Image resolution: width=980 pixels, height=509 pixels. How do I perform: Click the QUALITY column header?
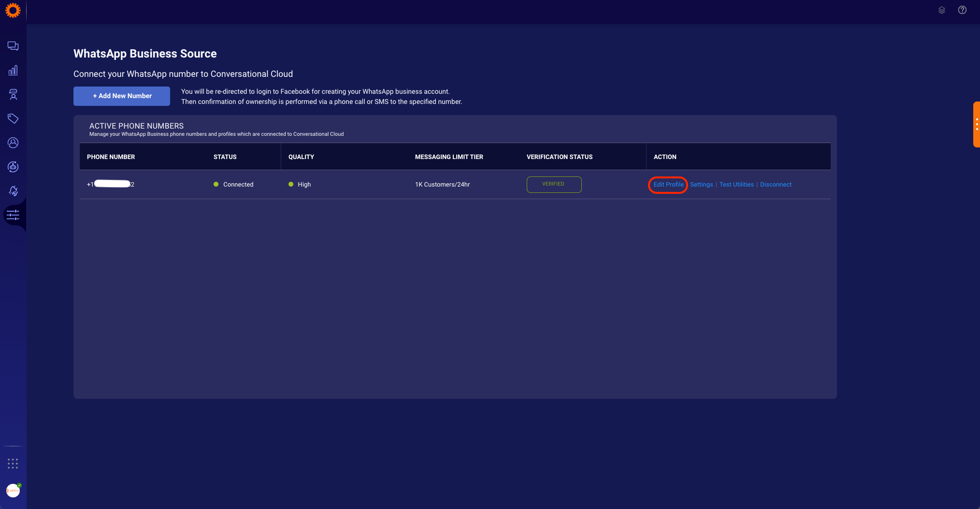(x=301, y=157)
